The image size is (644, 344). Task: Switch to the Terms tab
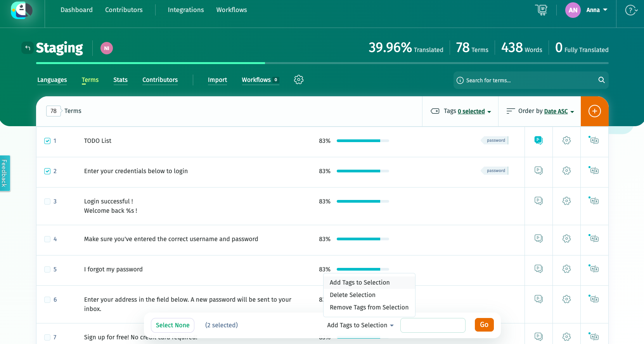[x=90, y=80]
